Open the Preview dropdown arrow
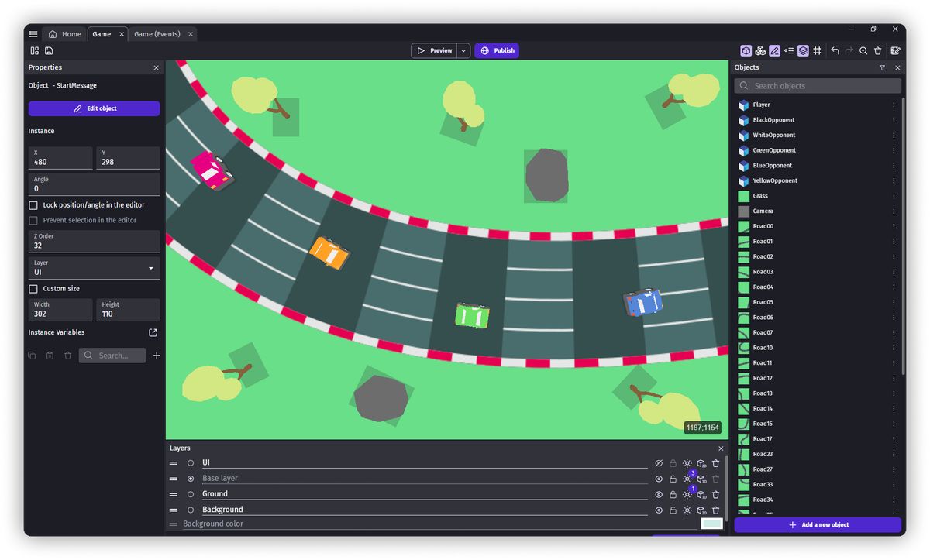Viewport: 930px width, 560px height. pos(463,50)
